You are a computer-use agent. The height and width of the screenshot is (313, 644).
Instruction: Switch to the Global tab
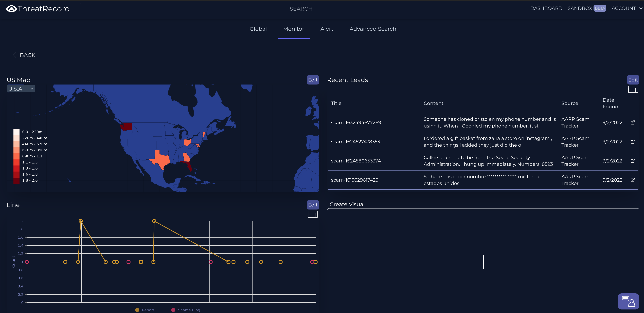click(258, 29)
